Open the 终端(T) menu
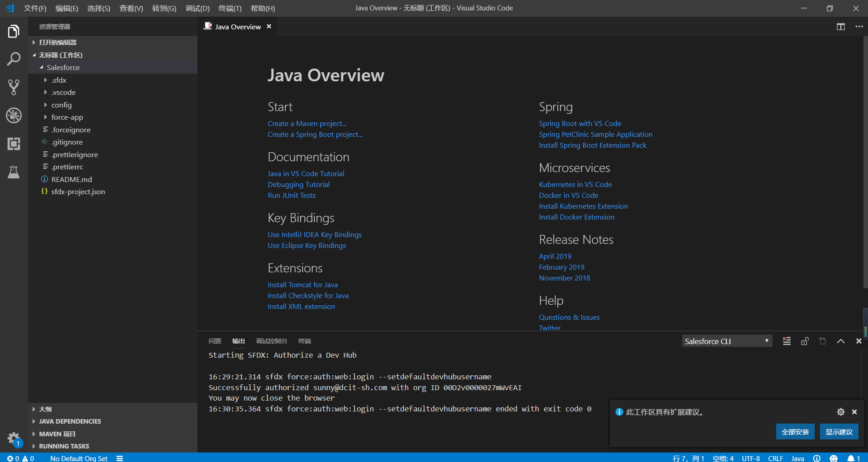868x462 pixels. click(x=230, y=8)
